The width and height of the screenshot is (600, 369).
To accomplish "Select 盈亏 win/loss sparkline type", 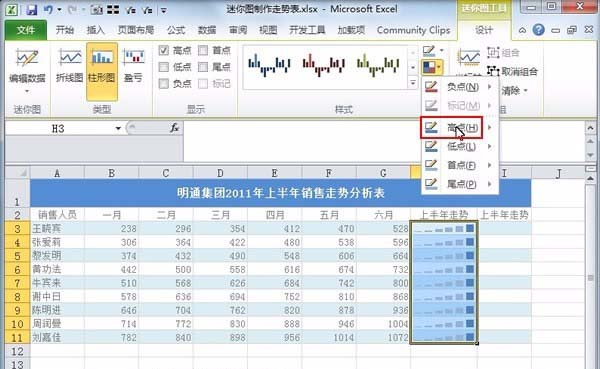I will coord(133,66).
